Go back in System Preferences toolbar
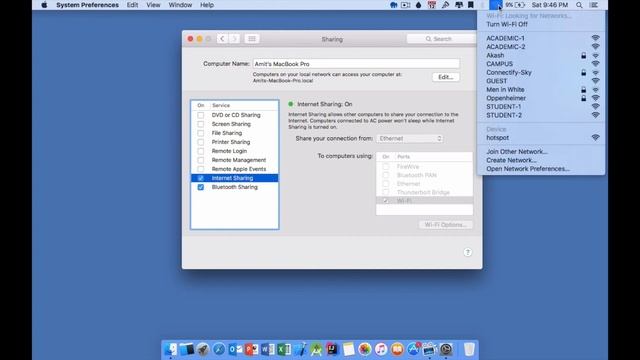This screenshot has height=360, width=640. coord(222,39)
